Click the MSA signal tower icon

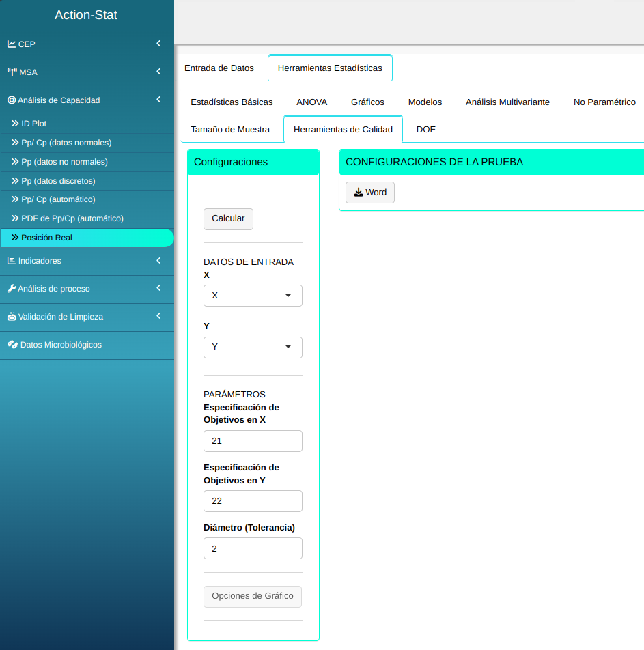click(12, 72)
